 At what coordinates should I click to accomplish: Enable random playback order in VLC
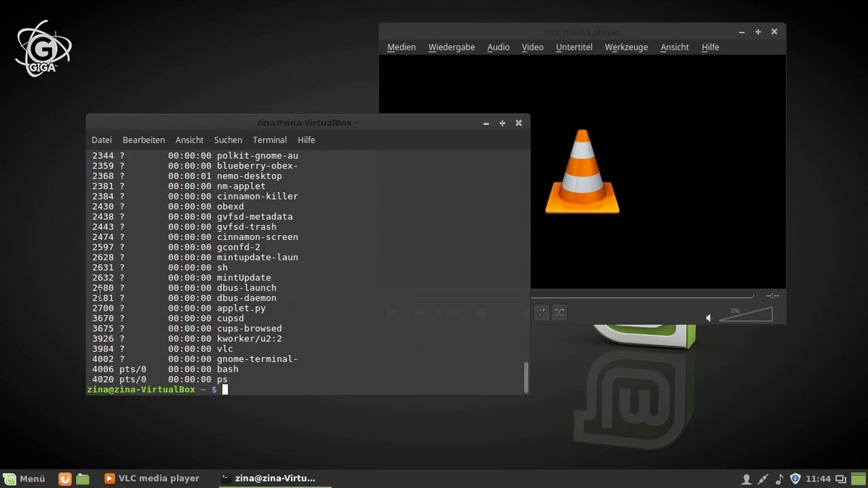(558, 312)
